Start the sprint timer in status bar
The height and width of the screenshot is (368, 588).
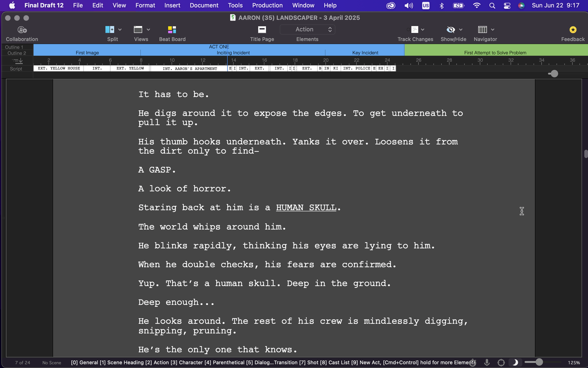[x=473, y=362]
